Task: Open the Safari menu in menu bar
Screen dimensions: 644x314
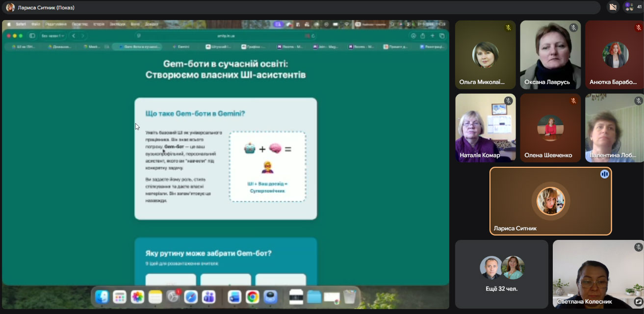Action: [21, 24]
